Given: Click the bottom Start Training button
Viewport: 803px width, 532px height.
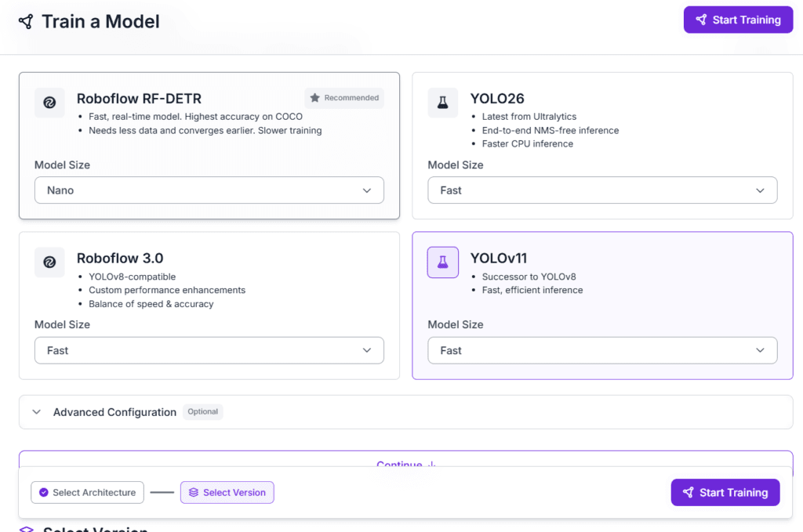Looking at the screenshot, I should click(725, 493).
